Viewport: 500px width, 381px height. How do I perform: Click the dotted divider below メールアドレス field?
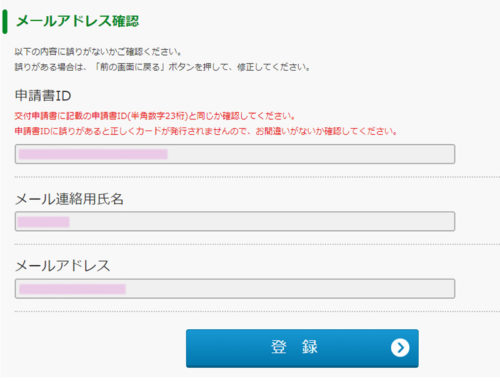[257, 312]
